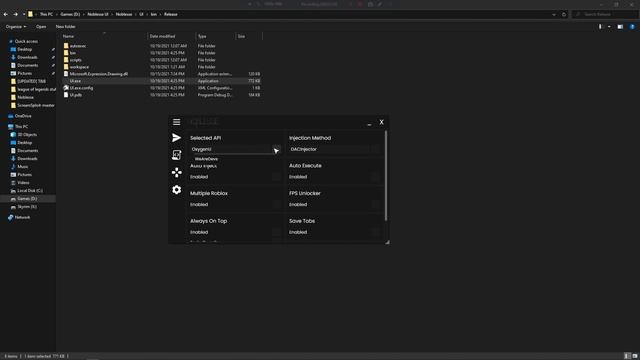Click the Open toolbar command
The image size is (640, 360).
tap(41, 27)
